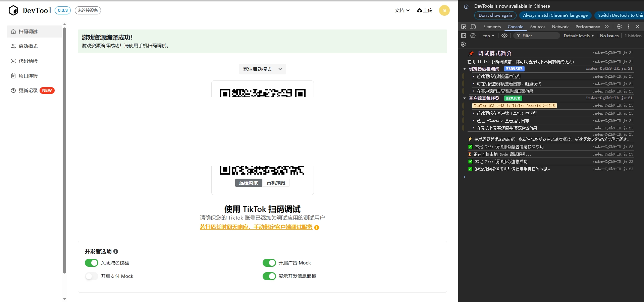644x302 pixels.
Task: Open the Default levels dropdown
Action: 579,36
